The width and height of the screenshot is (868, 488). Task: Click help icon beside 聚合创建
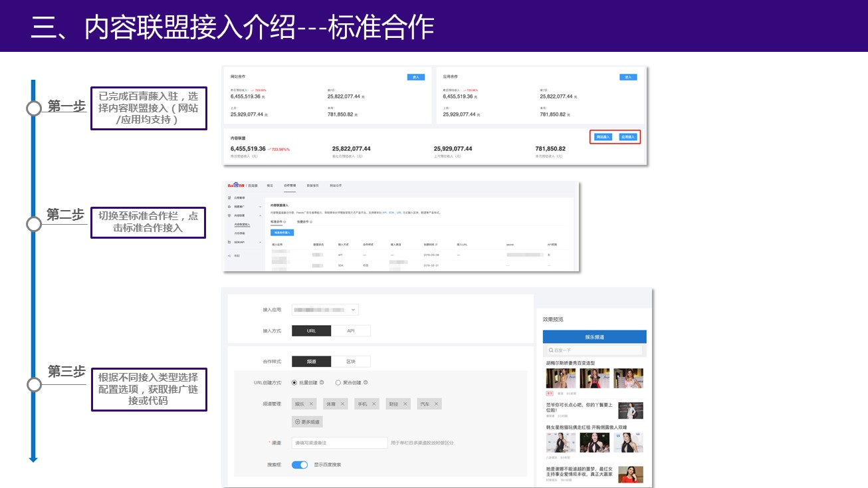[366, 382]
